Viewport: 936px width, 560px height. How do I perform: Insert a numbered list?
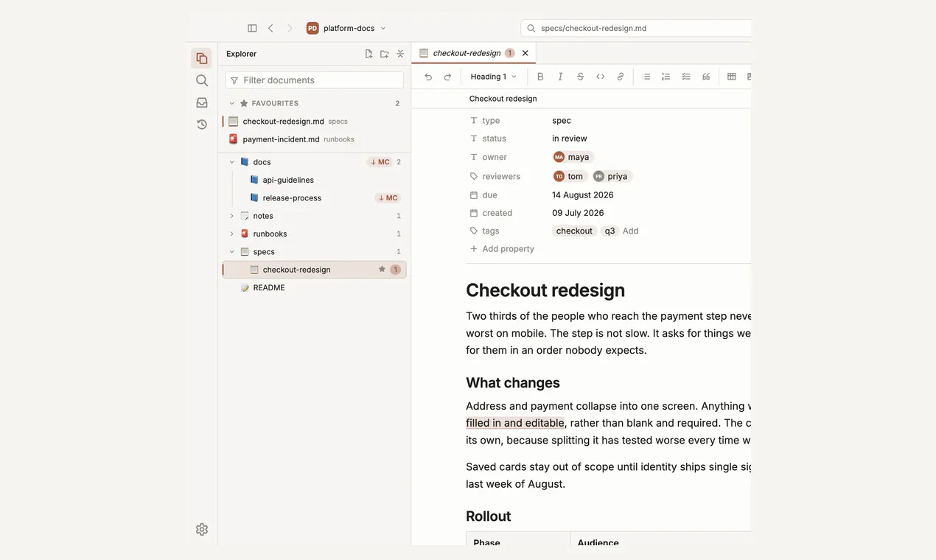click(666, 77)
